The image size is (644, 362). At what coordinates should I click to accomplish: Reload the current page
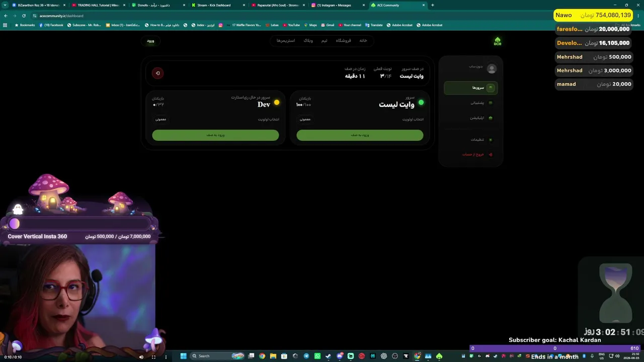24,16
